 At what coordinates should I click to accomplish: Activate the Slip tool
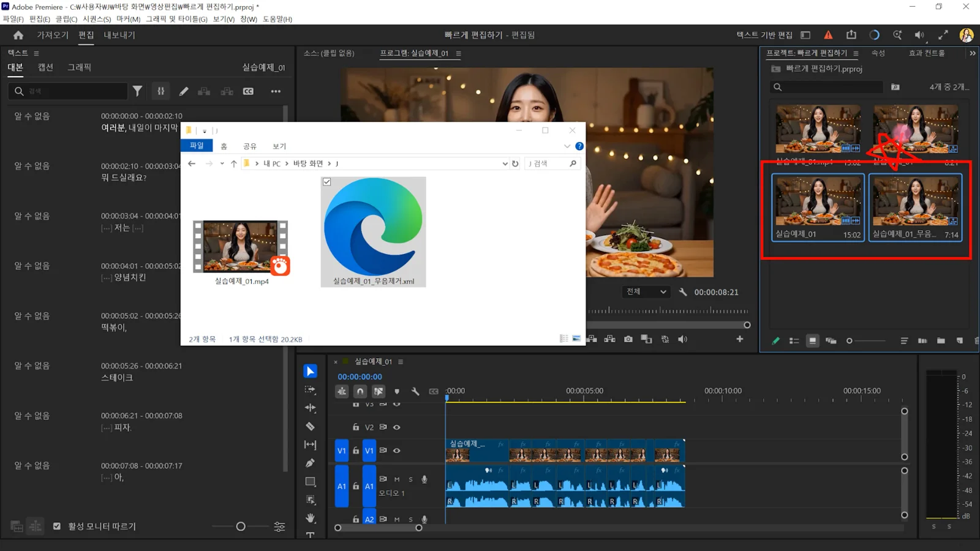coord(311,444)
